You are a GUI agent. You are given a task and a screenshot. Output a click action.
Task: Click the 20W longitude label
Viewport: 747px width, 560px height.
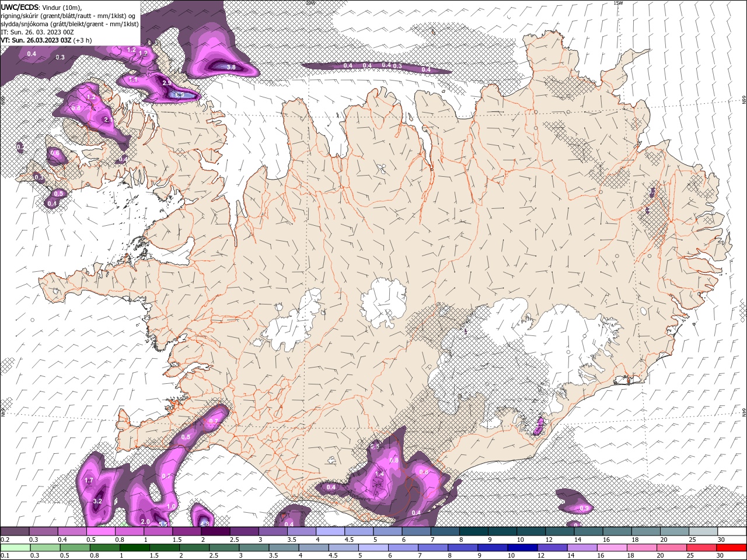point(310,3)
